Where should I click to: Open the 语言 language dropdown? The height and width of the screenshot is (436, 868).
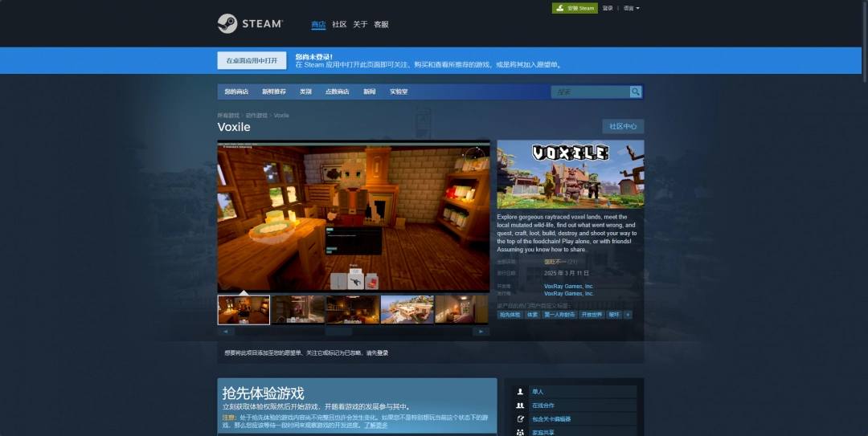coord(631,8)
